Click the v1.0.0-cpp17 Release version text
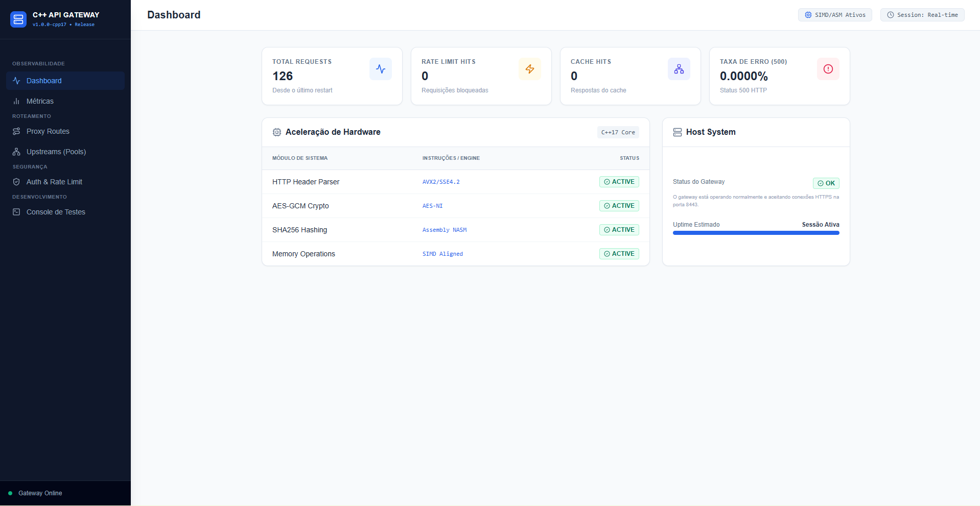Screen dimensions: 980x506 [x=63, y=25]
